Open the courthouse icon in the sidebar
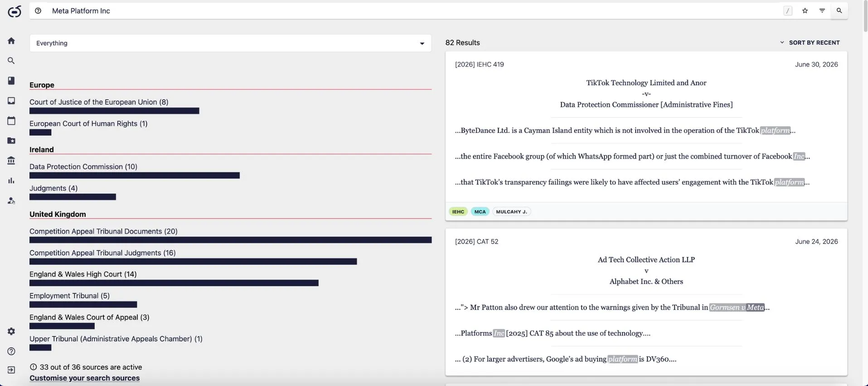Screen dimensions: 868x386 tap(11, 161)
